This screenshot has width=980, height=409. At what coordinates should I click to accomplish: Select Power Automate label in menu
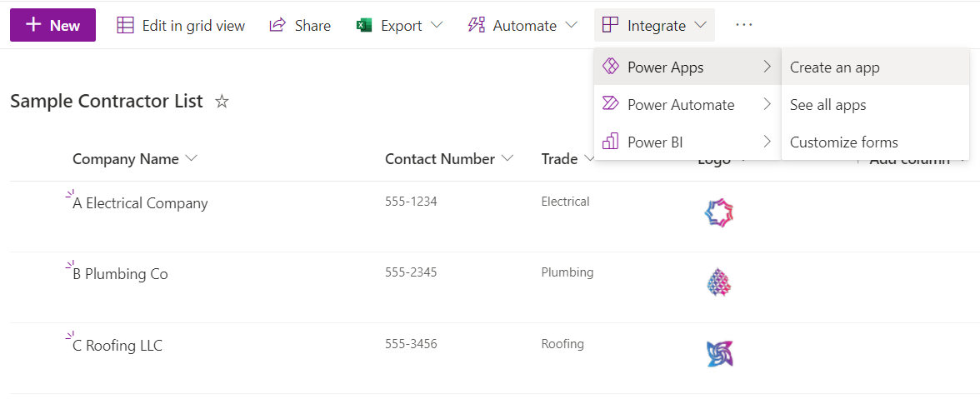(x=682, y=105)
